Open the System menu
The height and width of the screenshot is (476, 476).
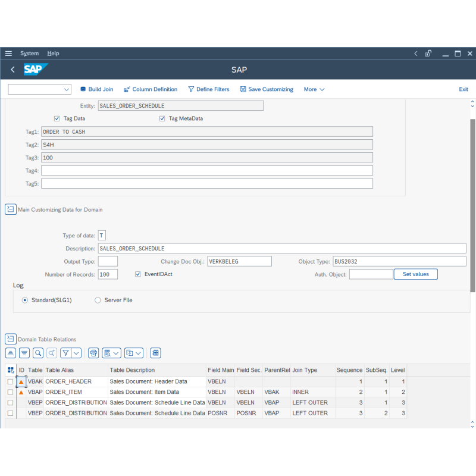(29, 54)
